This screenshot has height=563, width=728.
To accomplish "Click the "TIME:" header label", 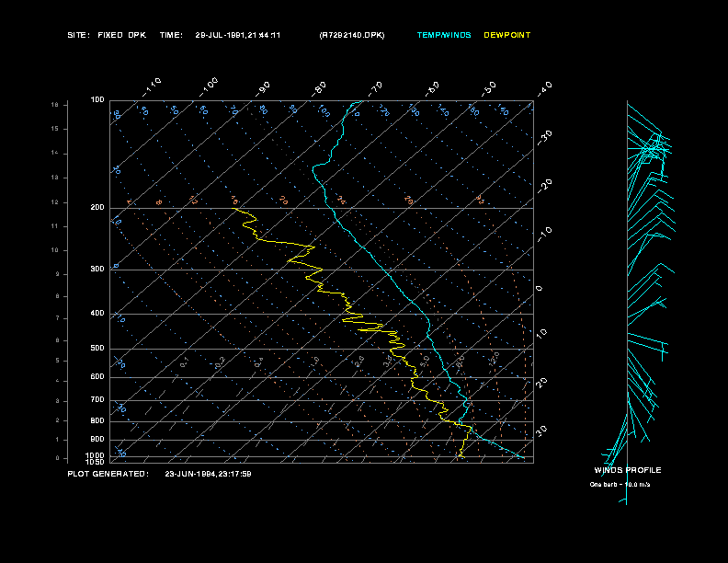I will tap(171, 35).
